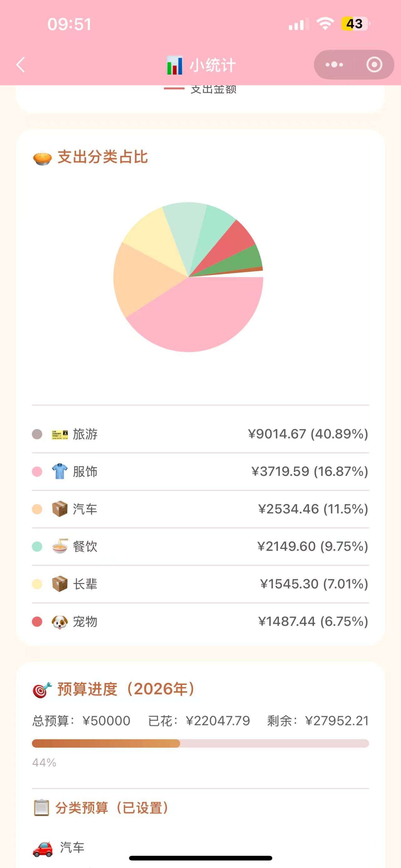Close mini program via circle target icon

tap(374, 64)
